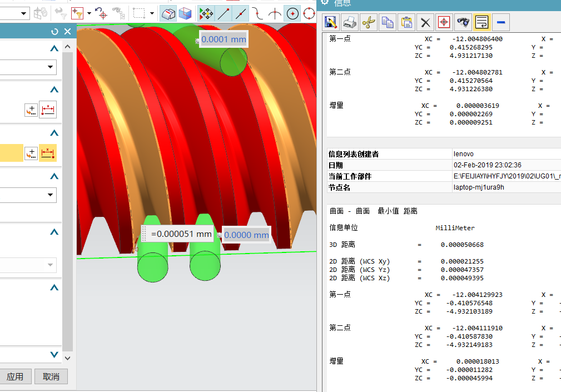Click the yellow highlighted selection field
The image size is (561, 392).
pos(12,153)
